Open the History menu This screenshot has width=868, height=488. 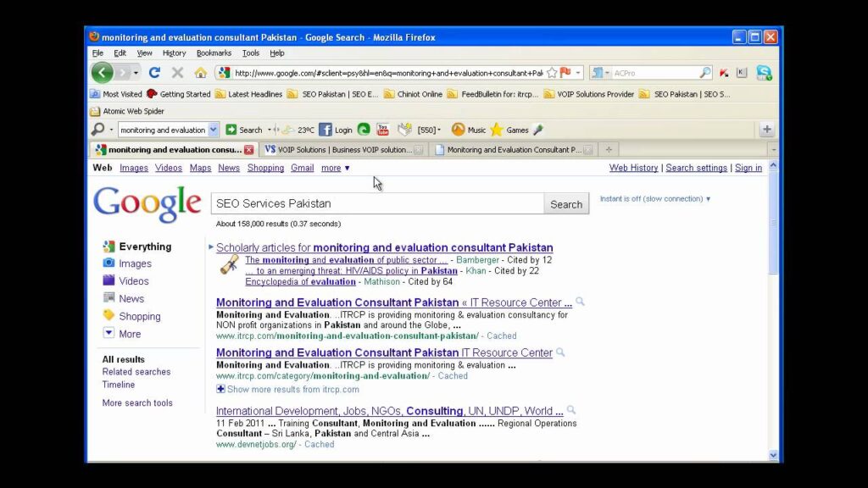[x=175, y=53]
